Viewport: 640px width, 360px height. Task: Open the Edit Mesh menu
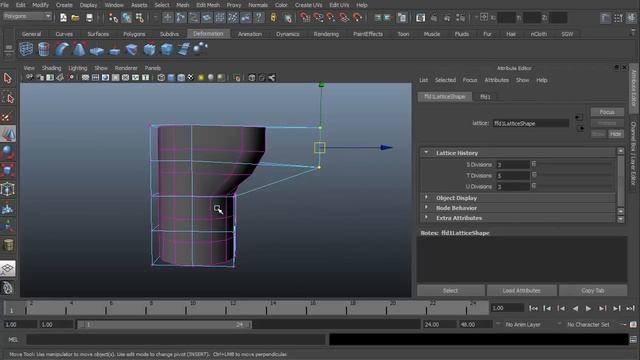pos(208,5)
